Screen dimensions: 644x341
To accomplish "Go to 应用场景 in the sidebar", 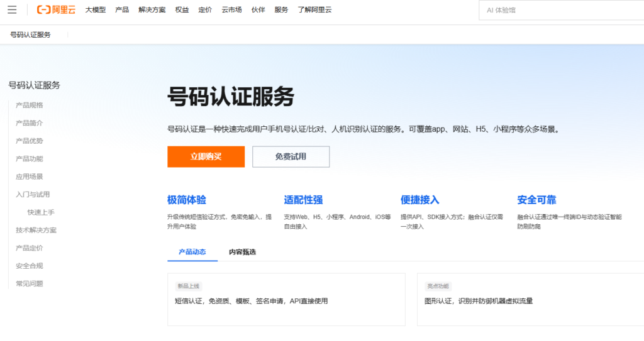I will click(29, 176).
